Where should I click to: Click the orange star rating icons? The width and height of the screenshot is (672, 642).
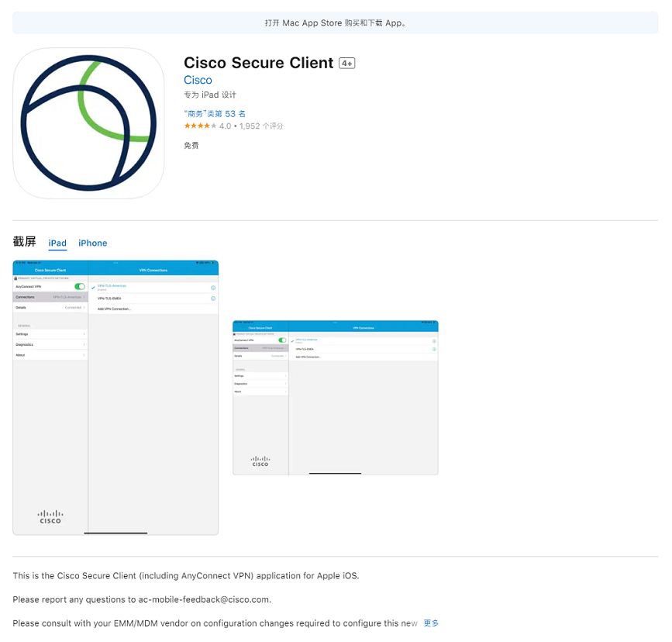(x=200, y=126)
